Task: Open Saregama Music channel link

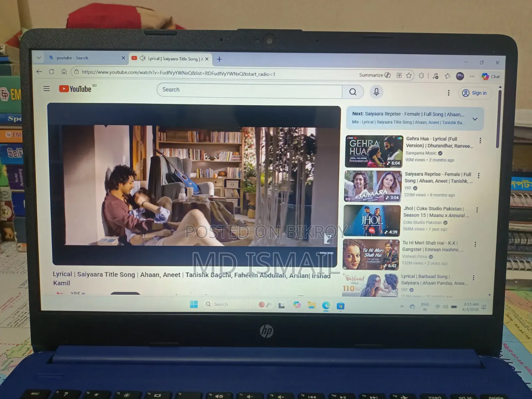Action: 421,153
